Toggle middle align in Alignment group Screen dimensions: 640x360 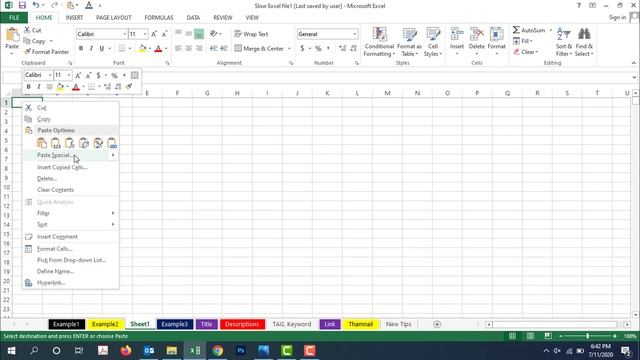pyautogui.click(x=189, y=34)
